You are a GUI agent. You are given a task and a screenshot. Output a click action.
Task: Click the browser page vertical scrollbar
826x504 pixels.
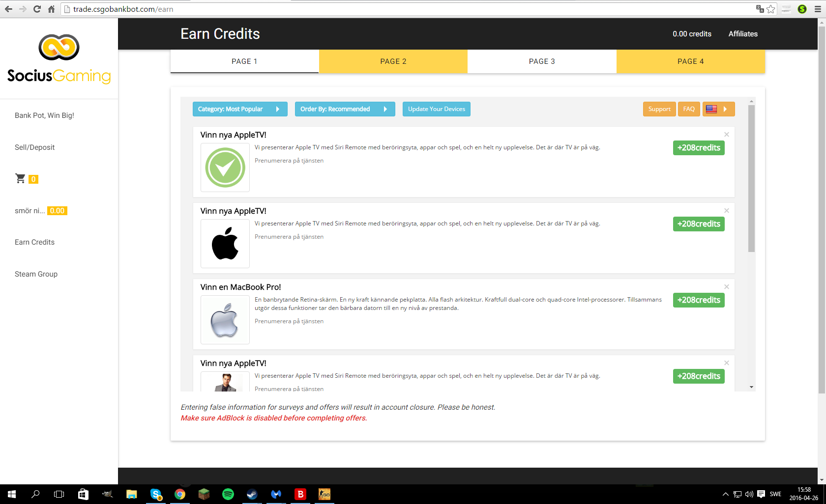tap(822, 210)
